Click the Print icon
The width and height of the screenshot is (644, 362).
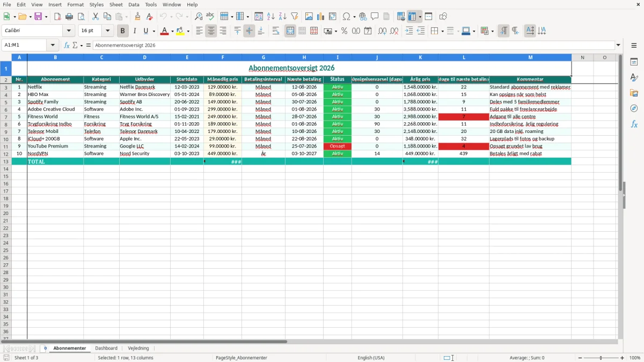[69, 17]
